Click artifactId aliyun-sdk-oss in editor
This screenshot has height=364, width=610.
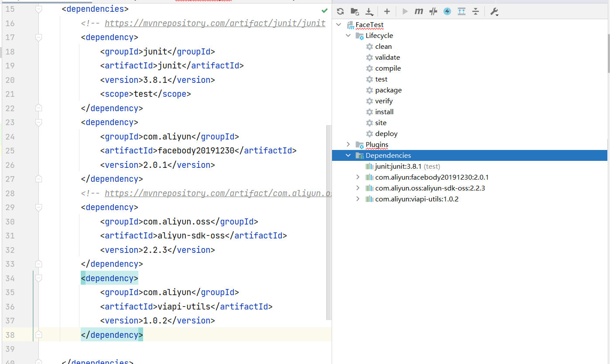[191, 236]
